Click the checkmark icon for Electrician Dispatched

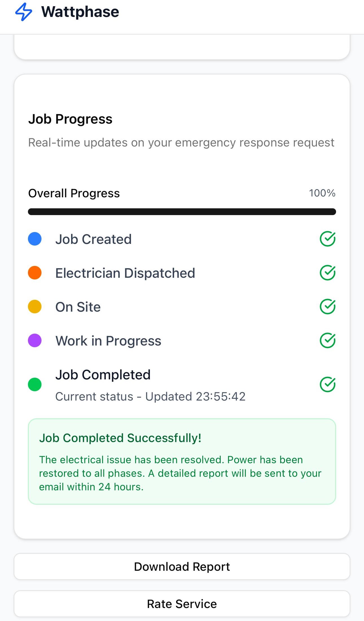(x=327, y=273)
